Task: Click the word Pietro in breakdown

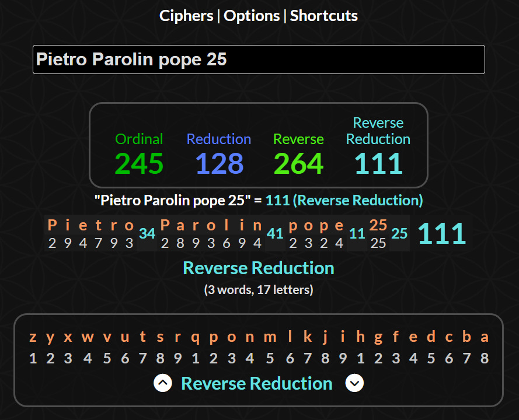Action: (90, 226)
